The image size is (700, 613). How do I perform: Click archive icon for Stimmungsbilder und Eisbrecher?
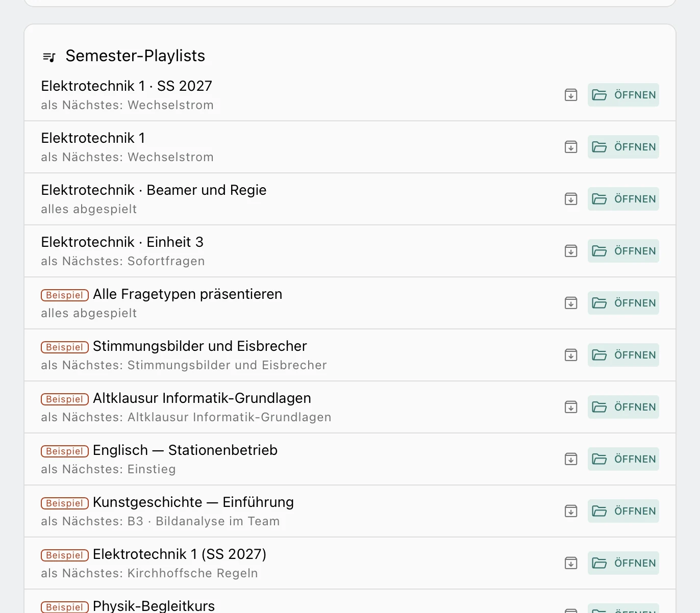tap(571, 355)
